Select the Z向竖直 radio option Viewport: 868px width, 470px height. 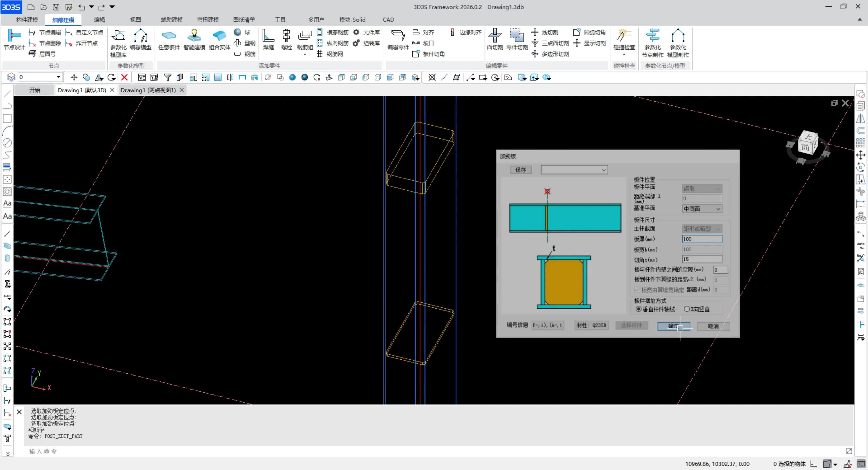[x=686, y=309]
